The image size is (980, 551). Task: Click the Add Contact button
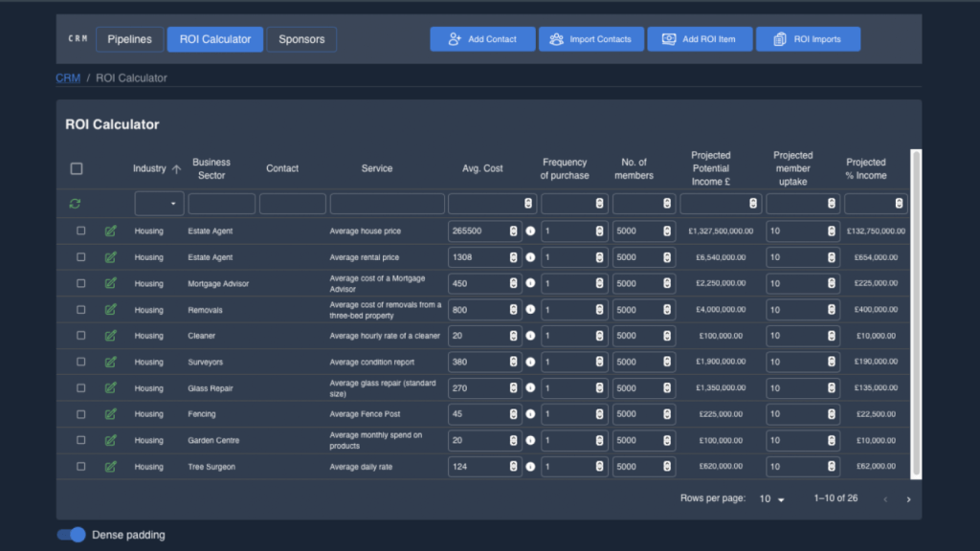click(482, 39)
